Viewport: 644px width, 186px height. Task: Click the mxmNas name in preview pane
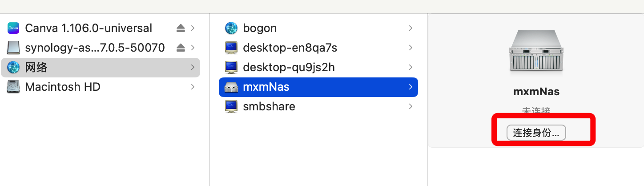536,92
